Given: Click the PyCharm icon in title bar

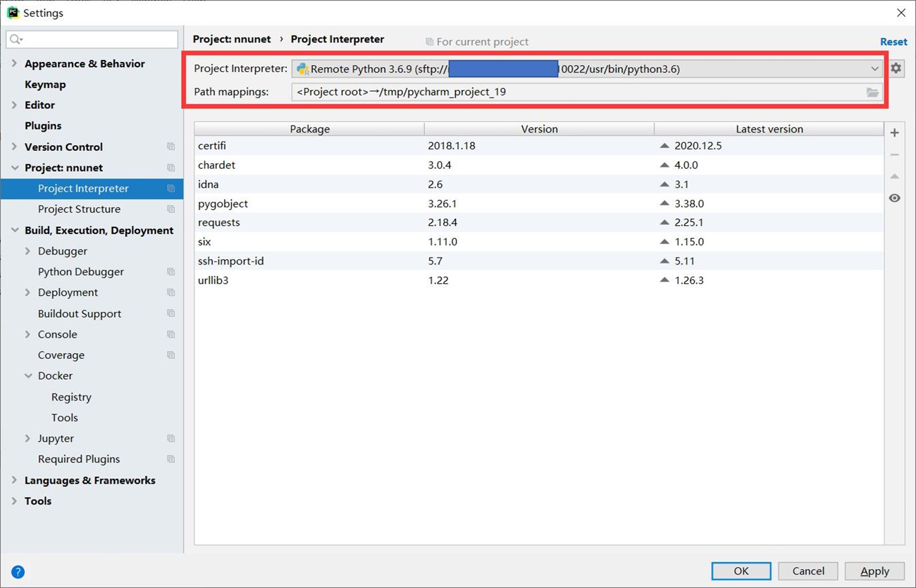Looking at the screenshot, I should point(13,13).
